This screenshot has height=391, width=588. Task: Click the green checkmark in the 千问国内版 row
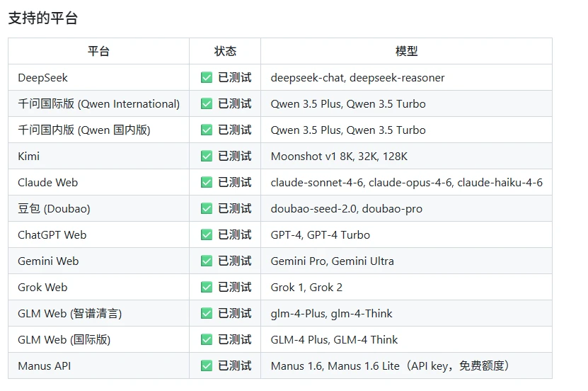pos(206,130)
